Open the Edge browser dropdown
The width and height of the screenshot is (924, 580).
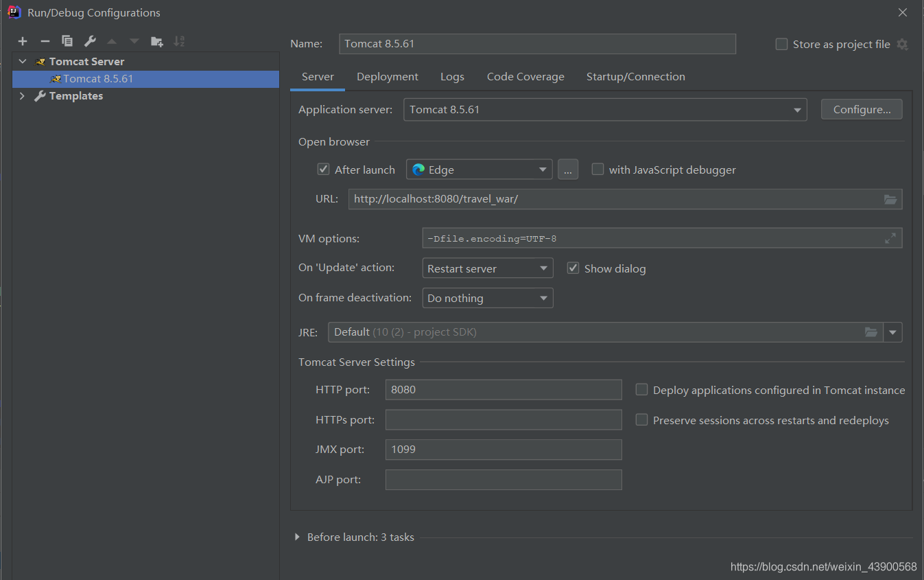(x=479, y=170)
